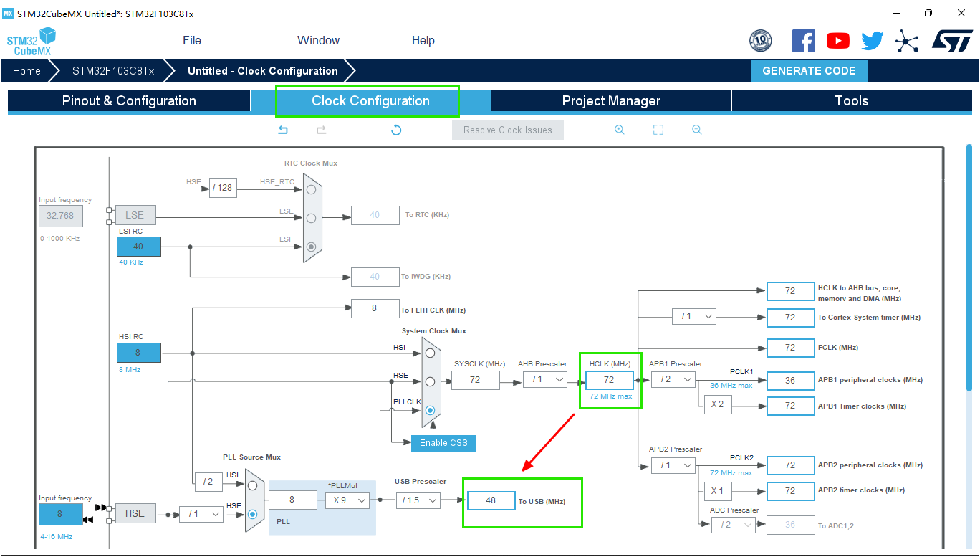Click Untitled - Clock Configuration breadcrumb
This screenshot has width=980, height=557.
pyautogui.click(x=263, y=71)
